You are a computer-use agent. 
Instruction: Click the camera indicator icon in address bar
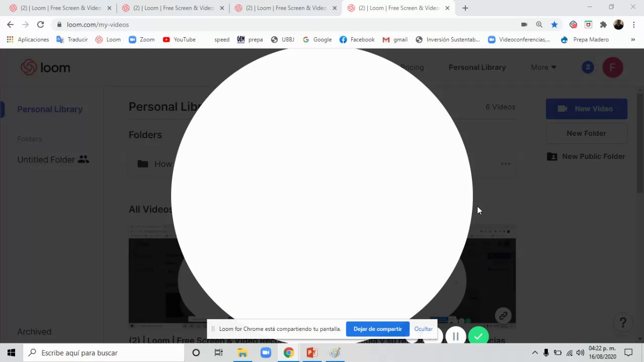524,25
